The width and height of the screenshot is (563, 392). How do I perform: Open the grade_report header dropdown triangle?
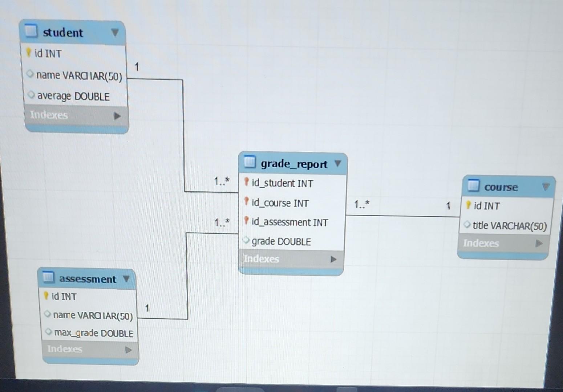(337, 163)
